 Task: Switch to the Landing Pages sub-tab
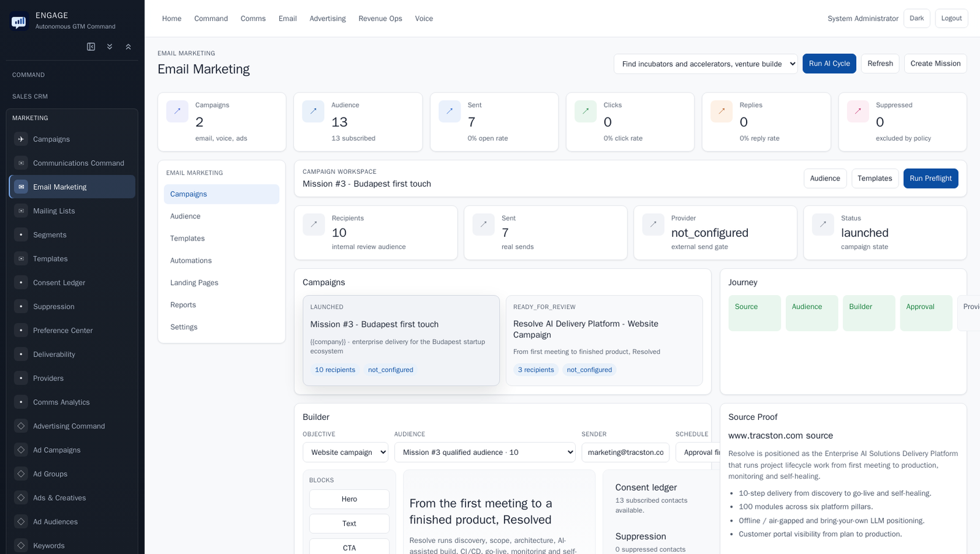[x=222, y=282]
